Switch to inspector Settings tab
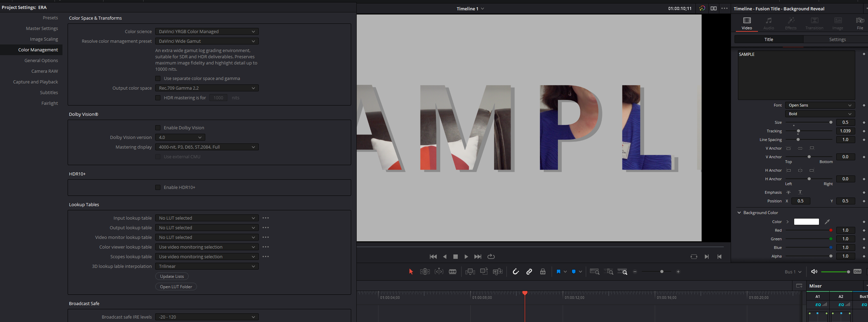 click(x=837, y=39)
